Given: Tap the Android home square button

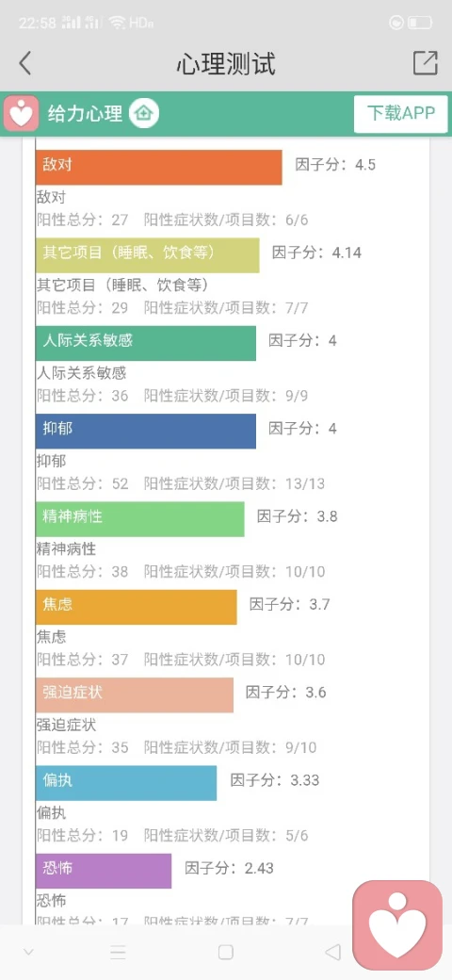Looking at the screenshot, I should pos(225,952).
